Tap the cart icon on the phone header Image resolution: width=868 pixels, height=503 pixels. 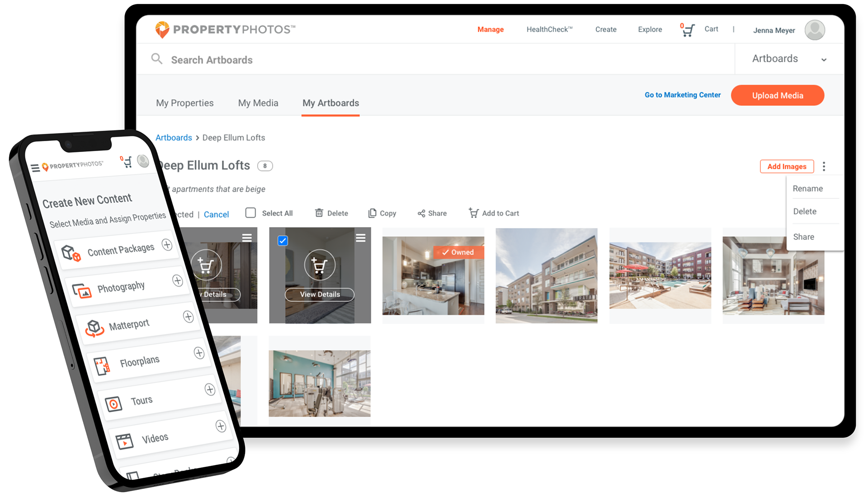127,162
